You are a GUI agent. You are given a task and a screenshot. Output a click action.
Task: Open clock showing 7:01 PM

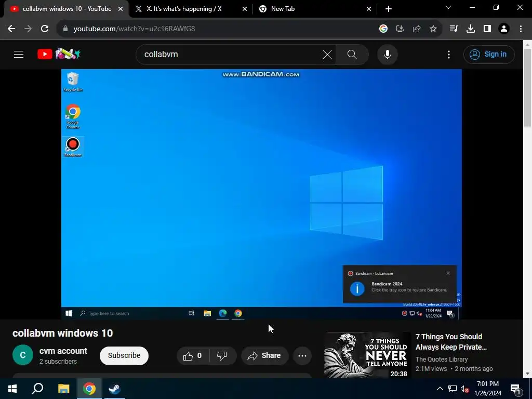(x=488, y=389)
